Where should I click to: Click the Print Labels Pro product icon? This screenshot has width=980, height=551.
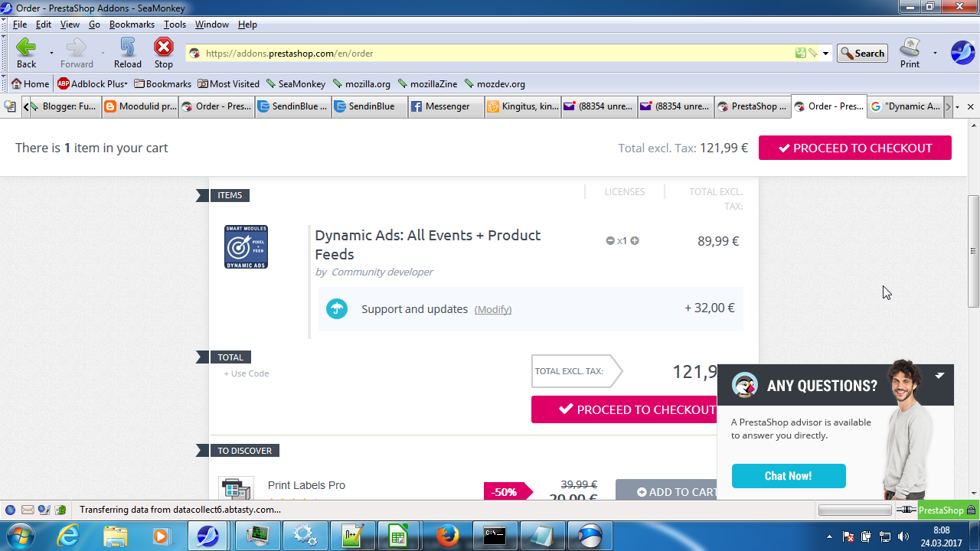(236, 488)
